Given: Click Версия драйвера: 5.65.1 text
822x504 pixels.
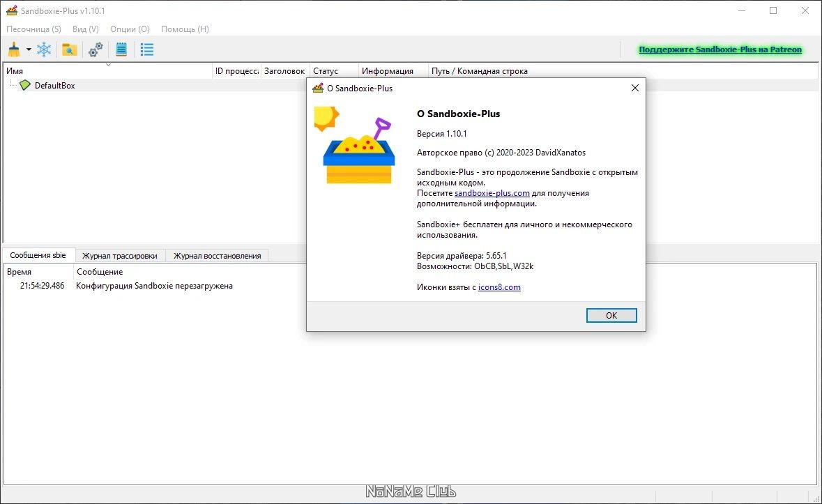Looking at the screenshot, I should 462,256.
